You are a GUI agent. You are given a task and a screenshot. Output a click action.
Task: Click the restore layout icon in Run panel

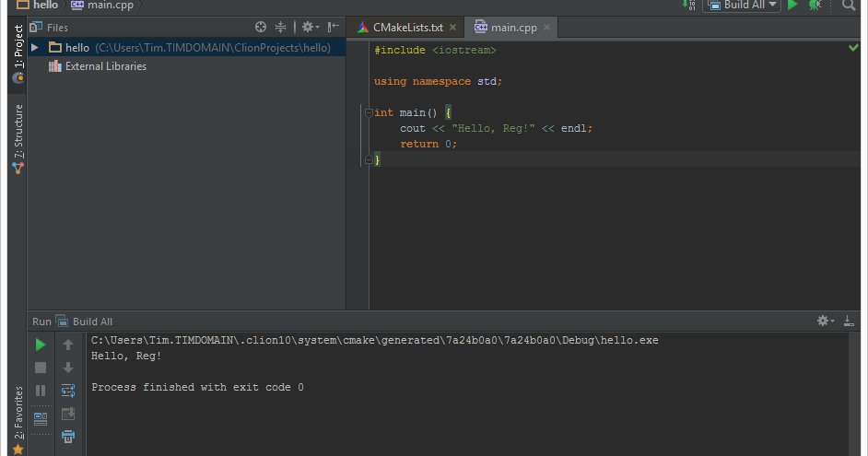click(41, 419)
